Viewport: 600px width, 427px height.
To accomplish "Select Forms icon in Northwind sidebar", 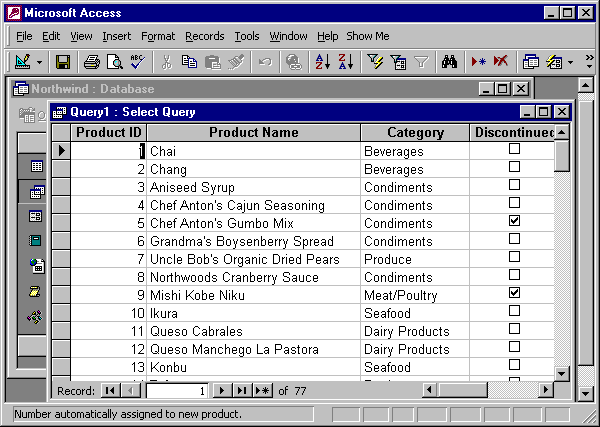I will coord(35,216).
